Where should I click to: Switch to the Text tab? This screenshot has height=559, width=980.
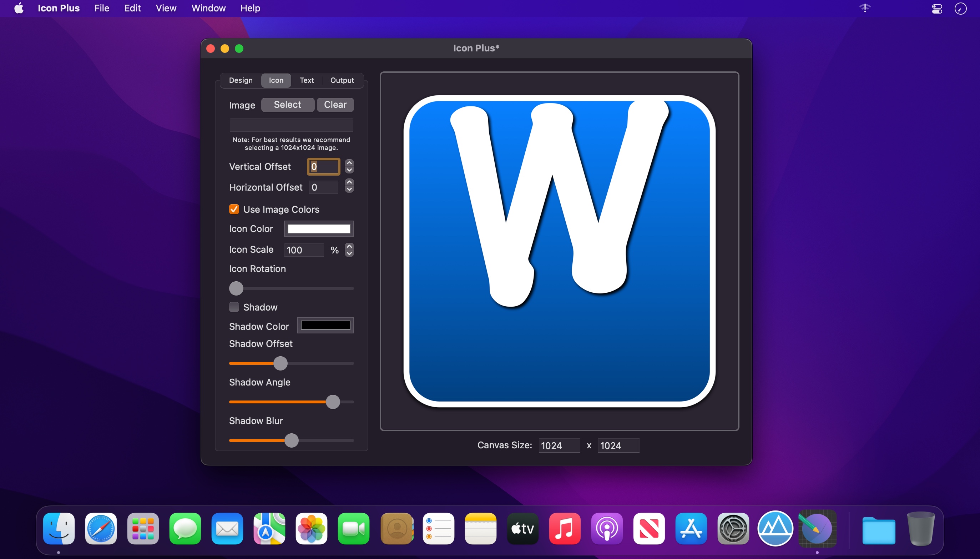tap(307, 80)
